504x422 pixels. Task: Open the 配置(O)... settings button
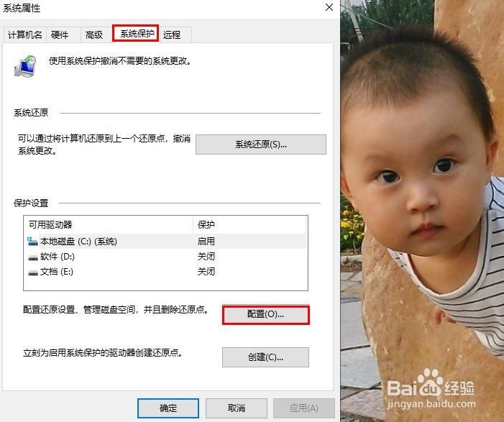(x=266, y=314)
